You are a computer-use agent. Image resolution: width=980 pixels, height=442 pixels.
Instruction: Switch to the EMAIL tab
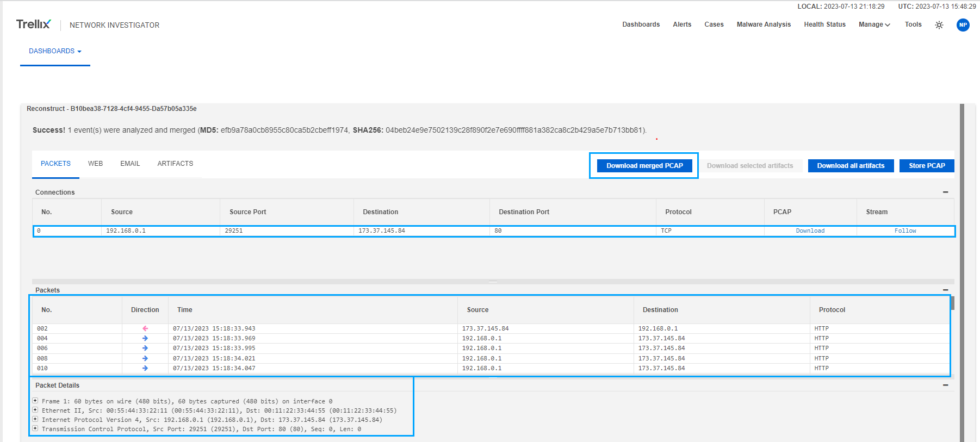pos(130,164)
